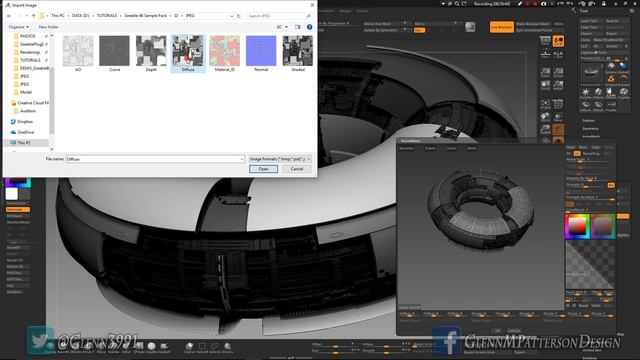Expand the Geometry section
Screen dimensions: 640x360
(590, 129)
